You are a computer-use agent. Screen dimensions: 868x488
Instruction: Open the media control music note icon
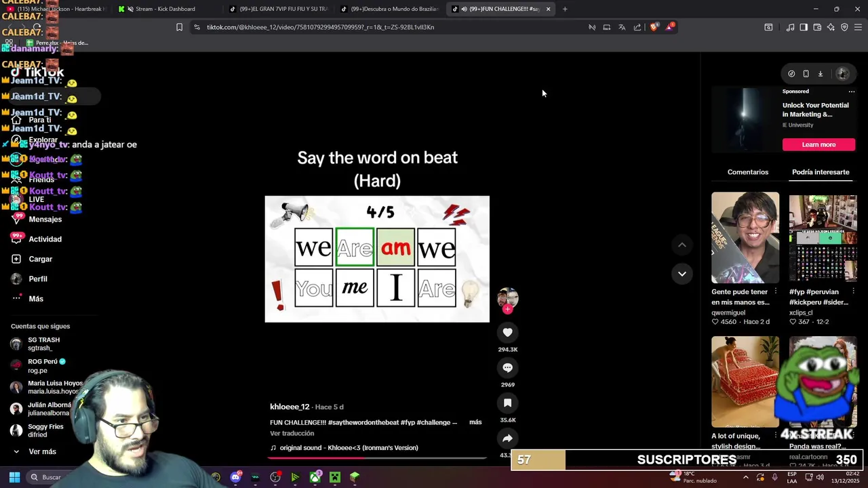[790, 27]
